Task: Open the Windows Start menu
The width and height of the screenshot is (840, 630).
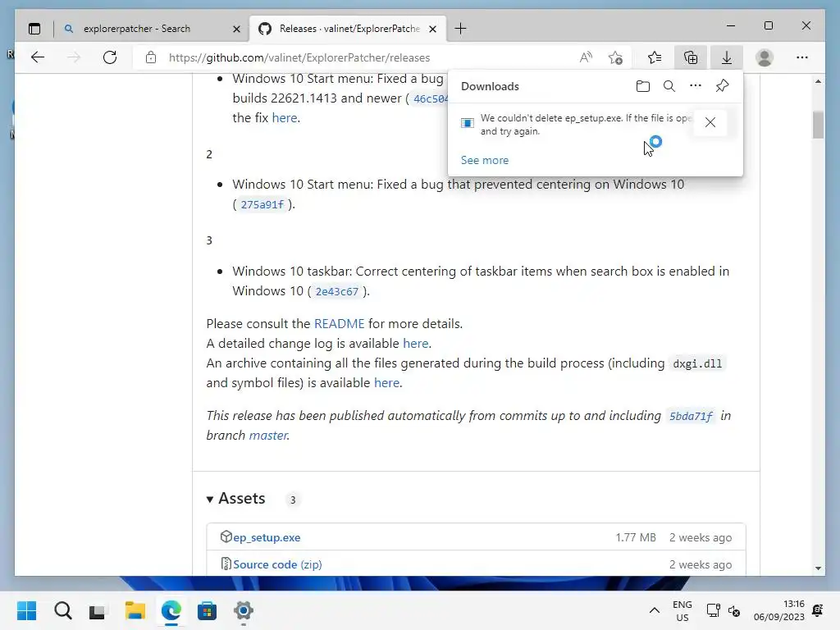Action: pos(27,610)
